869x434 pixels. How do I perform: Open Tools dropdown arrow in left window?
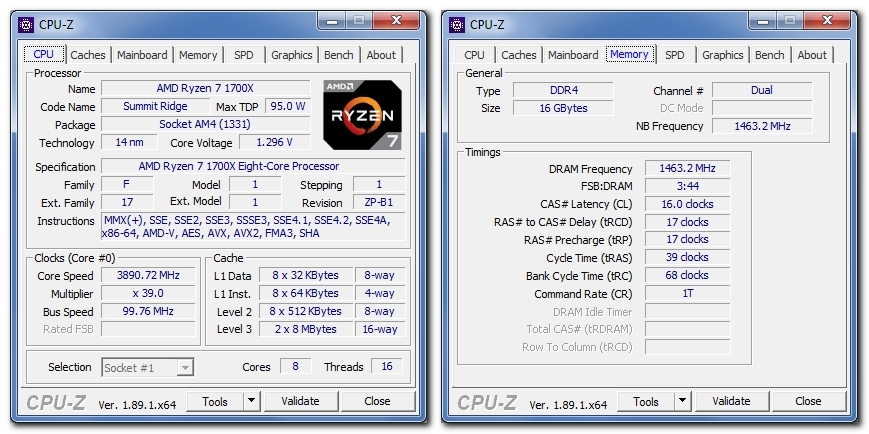pos(252,401)
